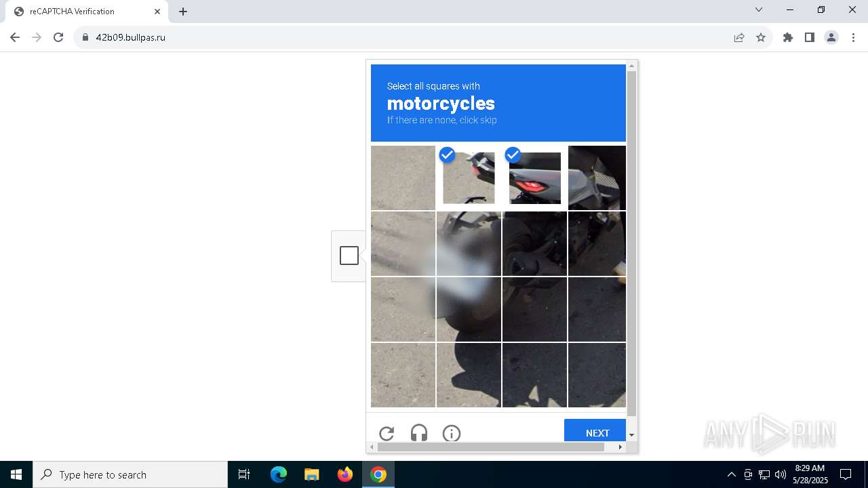Click the address bar URL 42b09.bullpas.ru
Image resolution: width=868 pixels, height=488 pixels.
131,37
